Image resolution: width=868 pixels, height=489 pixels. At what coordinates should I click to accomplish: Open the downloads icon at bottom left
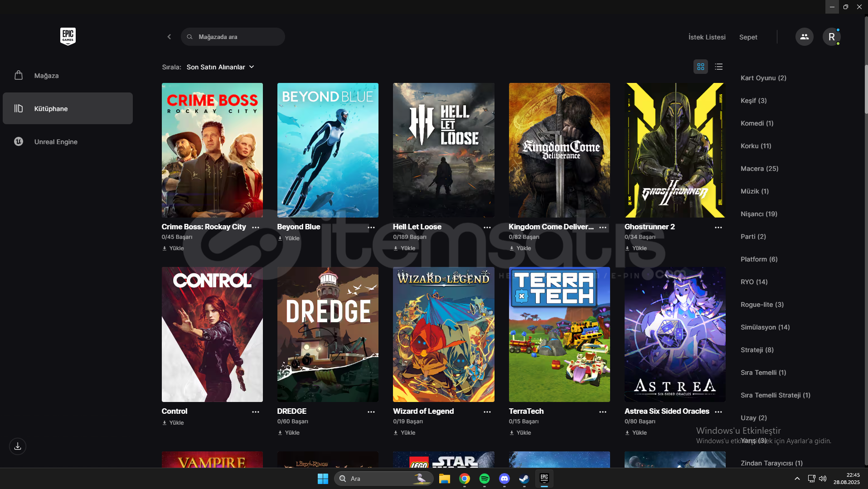[x=18, y=446]
